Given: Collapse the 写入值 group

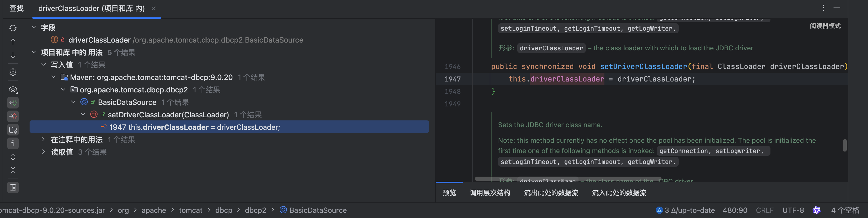Looking at the screenshot, I should (44, 64).
